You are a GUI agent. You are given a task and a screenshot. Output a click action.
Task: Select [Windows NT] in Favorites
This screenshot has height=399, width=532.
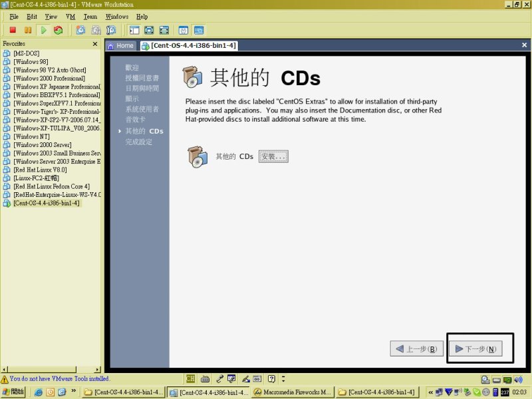tap(31, 136)
